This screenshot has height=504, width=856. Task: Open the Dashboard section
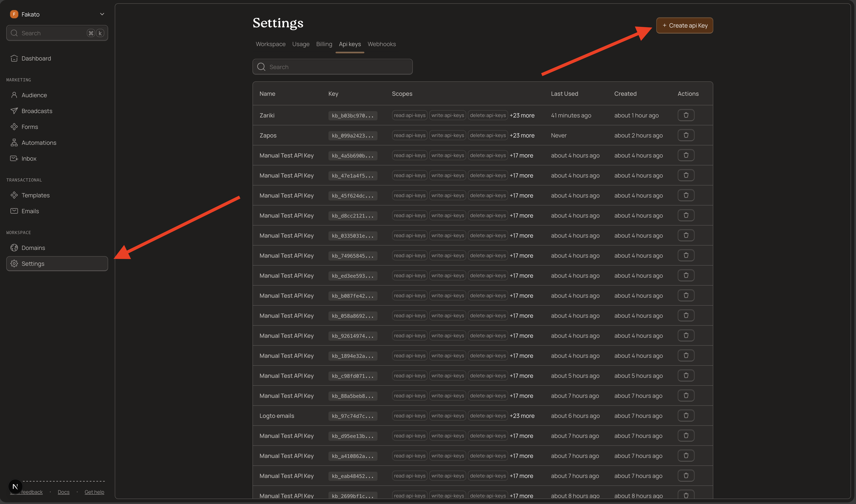36,58
